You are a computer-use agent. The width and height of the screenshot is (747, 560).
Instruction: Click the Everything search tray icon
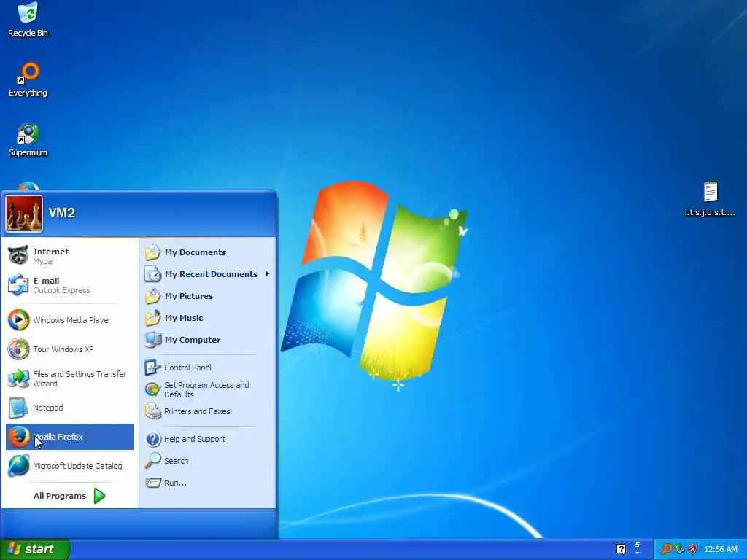(x=667, y=550)
